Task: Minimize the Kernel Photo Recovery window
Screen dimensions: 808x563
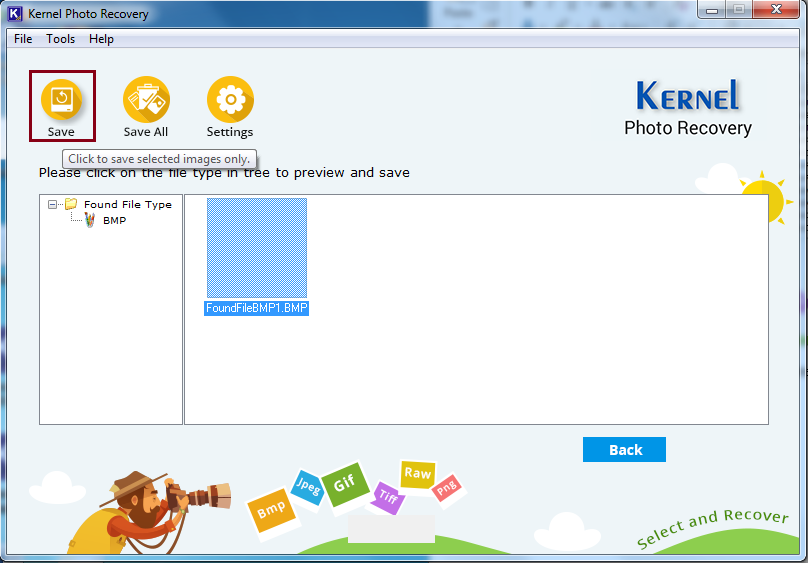Action: [x=712, y=10]
